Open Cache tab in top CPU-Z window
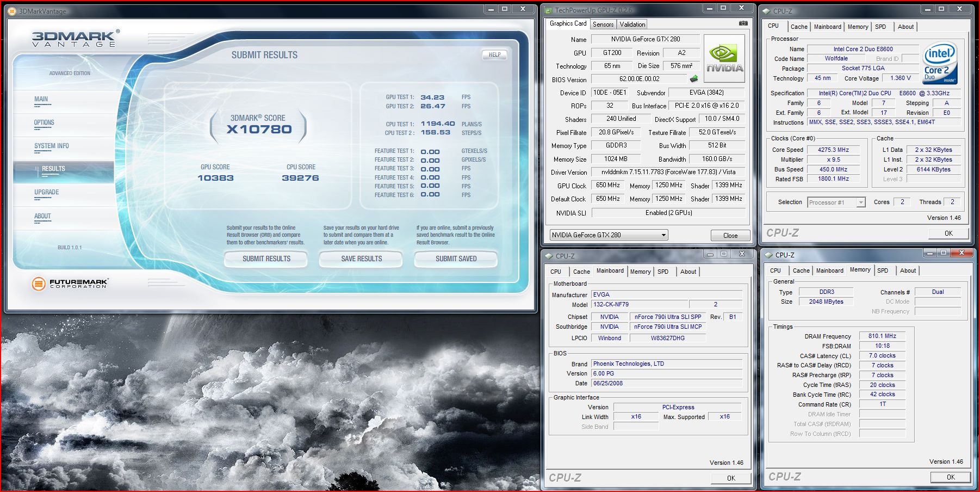 [x=799, y=27]
